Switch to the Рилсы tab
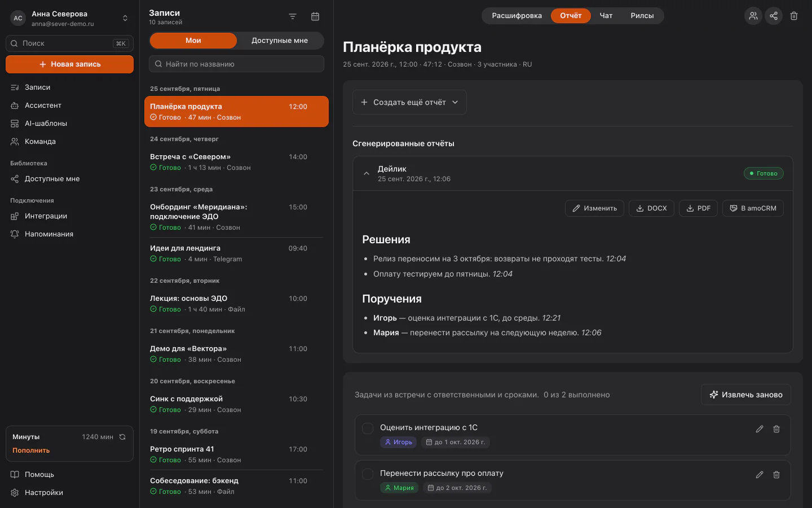Screen dimensions: 812x508 pyautogui.click(x=642, y=16)
